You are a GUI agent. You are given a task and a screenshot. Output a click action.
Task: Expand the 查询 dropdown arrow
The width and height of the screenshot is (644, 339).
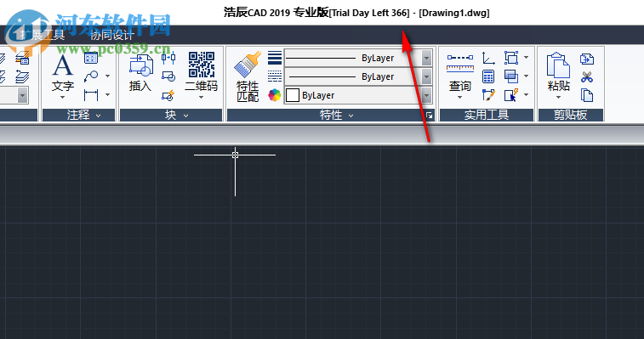(x=460, y=98)
